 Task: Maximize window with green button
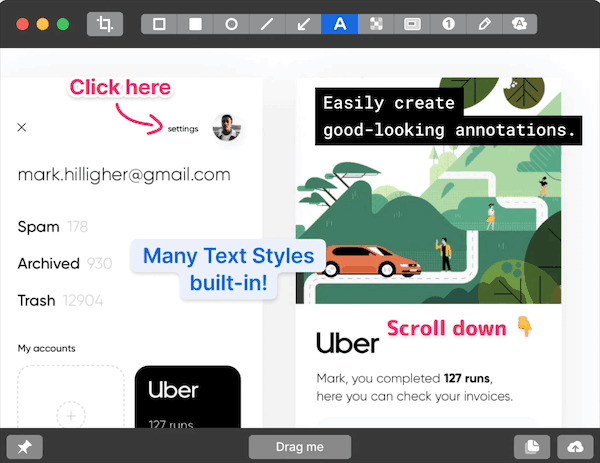[x=63, y=24]
